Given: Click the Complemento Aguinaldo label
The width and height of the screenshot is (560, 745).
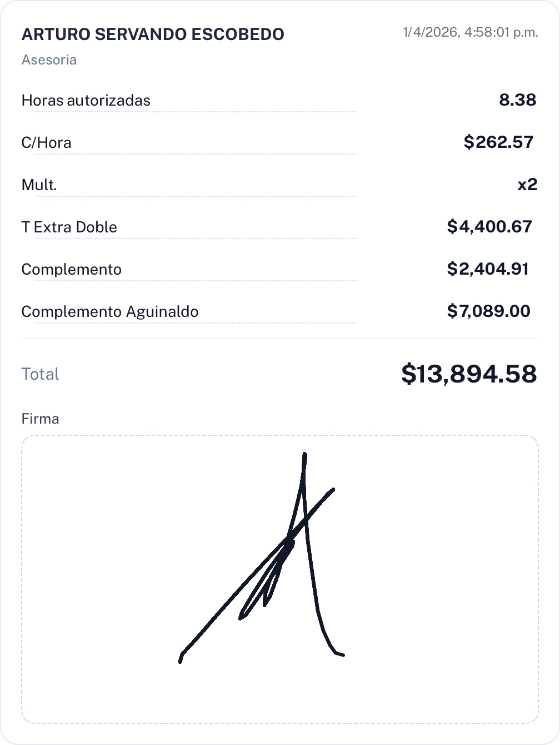Looking at the screenshot, I should (109, 312).
